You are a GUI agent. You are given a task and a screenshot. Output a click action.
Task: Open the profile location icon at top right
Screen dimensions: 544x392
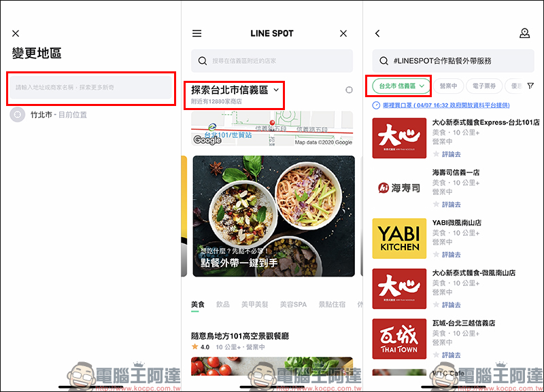[524, 33]
